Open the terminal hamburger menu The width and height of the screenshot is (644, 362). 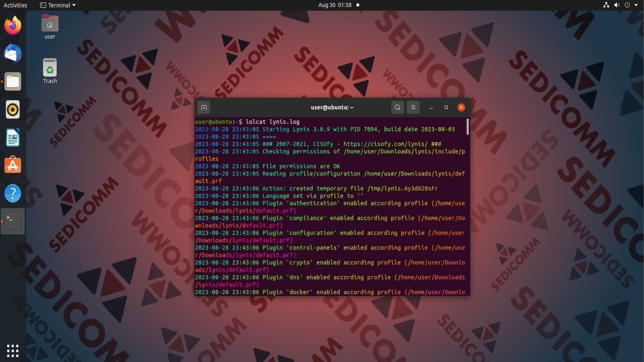coord(413,108)
